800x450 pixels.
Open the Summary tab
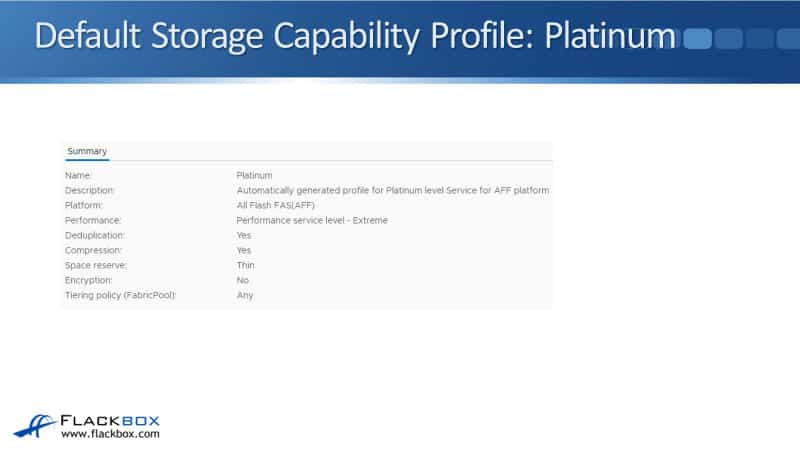87,151
